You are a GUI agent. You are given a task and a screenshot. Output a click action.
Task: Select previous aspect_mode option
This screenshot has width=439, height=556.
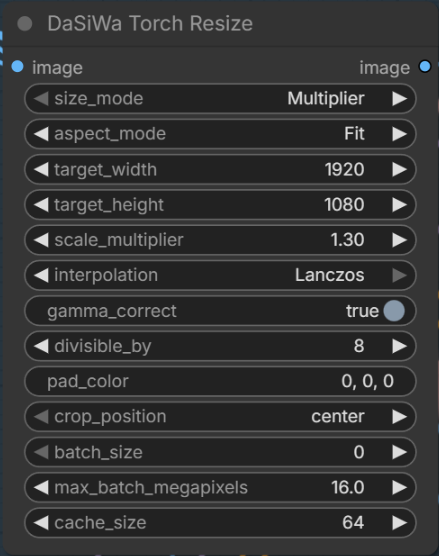coord(41,134)
